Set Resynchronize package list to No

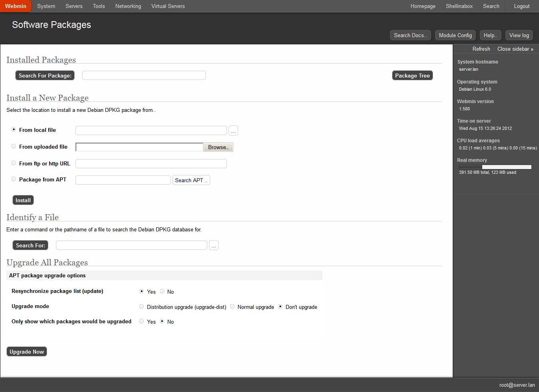coord(162,291)
